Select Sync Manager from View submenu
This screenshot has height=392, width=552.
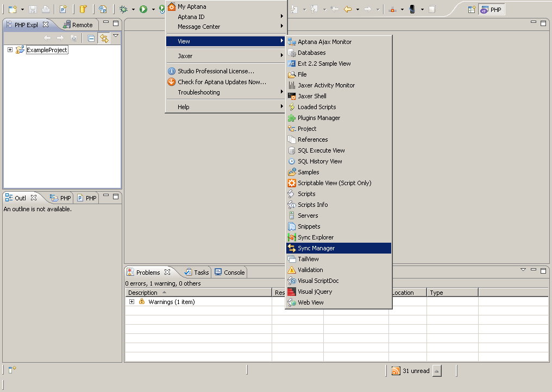(x=338, y=248)
